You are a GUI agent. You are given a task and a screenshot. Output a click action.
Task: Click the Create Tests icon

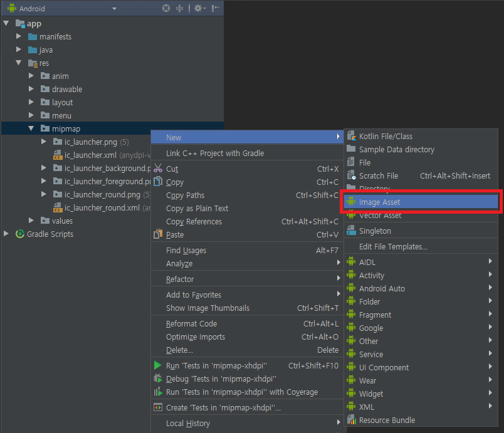pyautogui.click(x=158, y=407)
